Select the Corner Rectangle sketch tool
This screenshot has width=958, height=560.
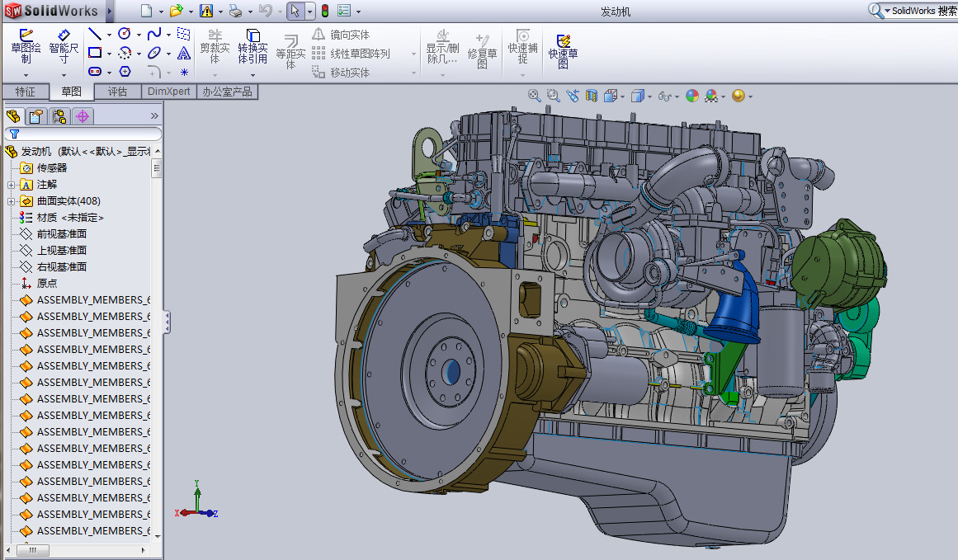[95, 53]
